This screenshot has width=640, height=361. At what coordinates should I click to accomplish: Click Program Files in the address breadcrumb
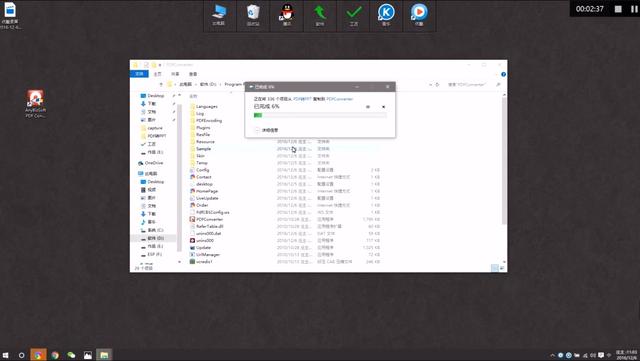234,84
